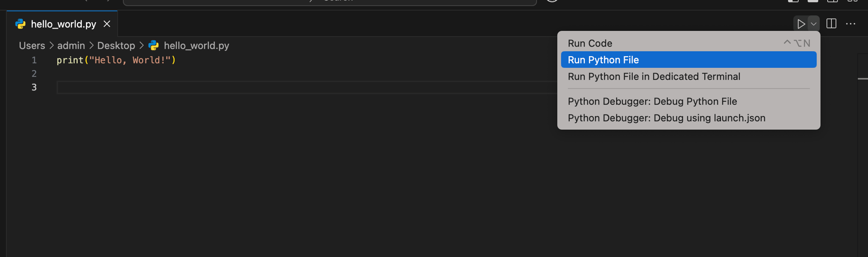The height and width of the screenshot is (257, 868).
Task: Click line number 1 in the gutter
Action: coord(34,60)
